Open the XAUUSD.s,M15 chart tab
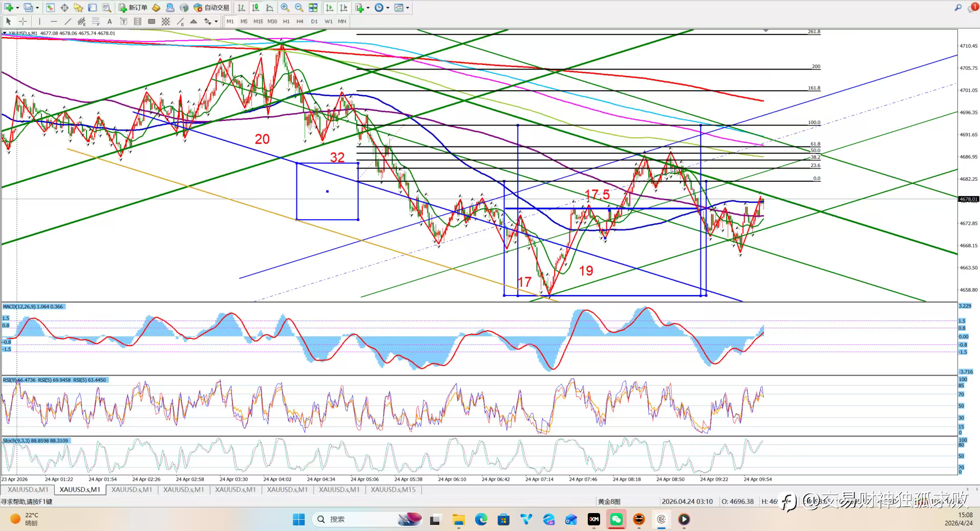 click(393, 490)
